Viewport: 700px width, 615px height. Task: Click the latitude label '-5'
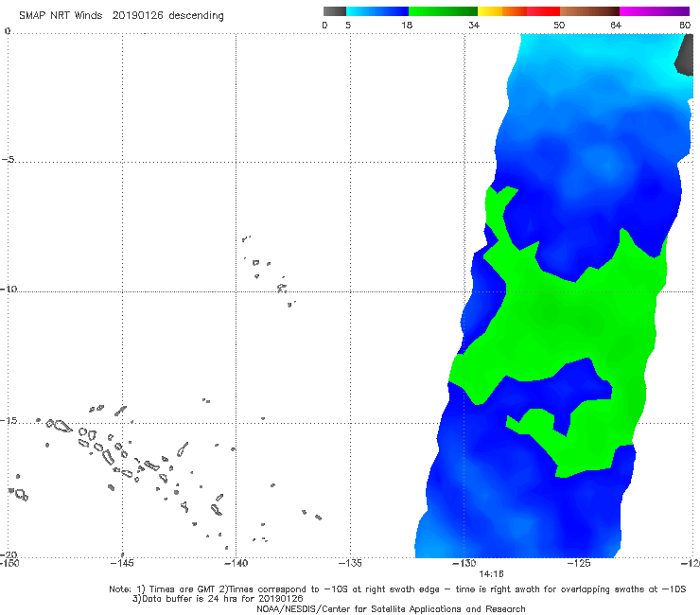point(9,159)
